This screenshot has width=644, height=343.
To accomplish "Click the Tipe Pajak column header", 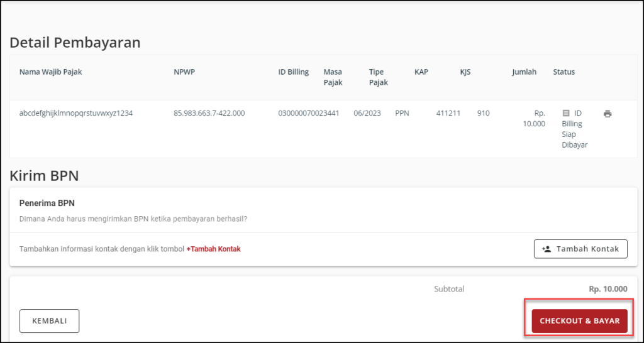I will pos(378,77).
